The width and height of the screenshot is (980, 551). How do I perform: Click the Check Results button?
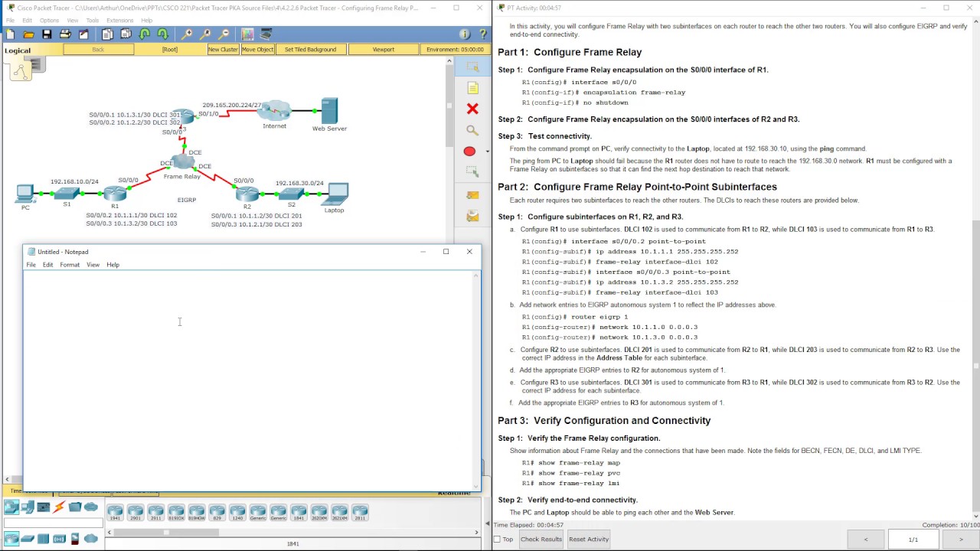click(541, 539)
